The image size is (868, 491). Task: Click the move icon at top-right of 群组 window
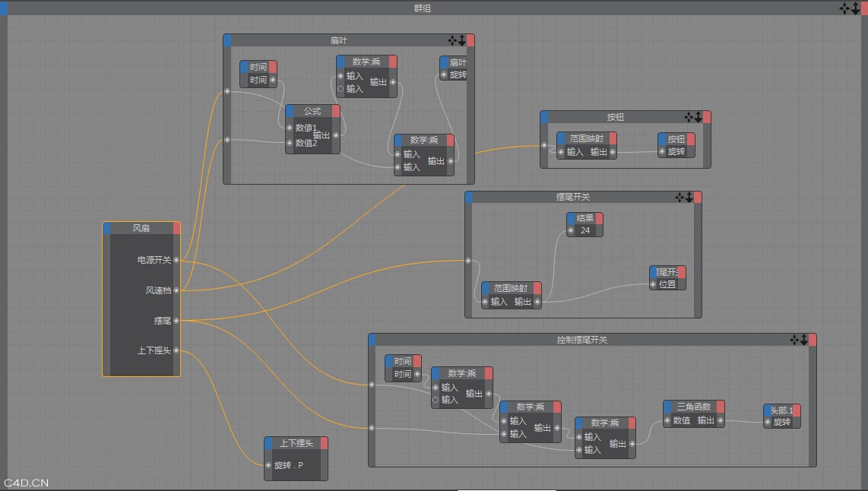[844, 8]
